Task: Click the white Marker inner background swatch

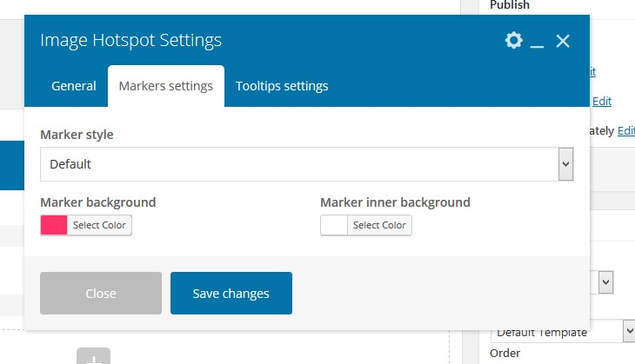Action: tap(334, 225)
